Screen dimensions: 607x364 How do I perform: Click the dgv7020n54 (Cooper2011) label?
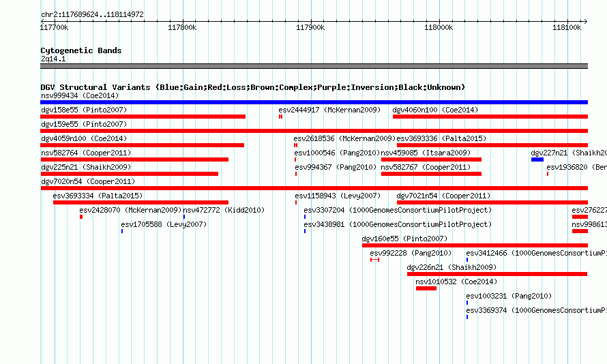point(88,181)
